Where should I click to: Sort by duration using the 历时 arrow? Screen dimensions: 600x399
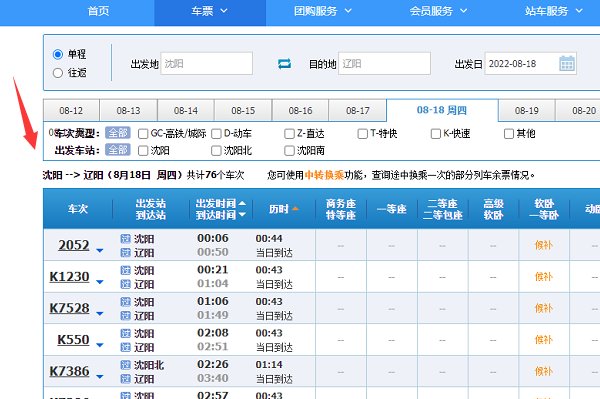pos(295,209)
